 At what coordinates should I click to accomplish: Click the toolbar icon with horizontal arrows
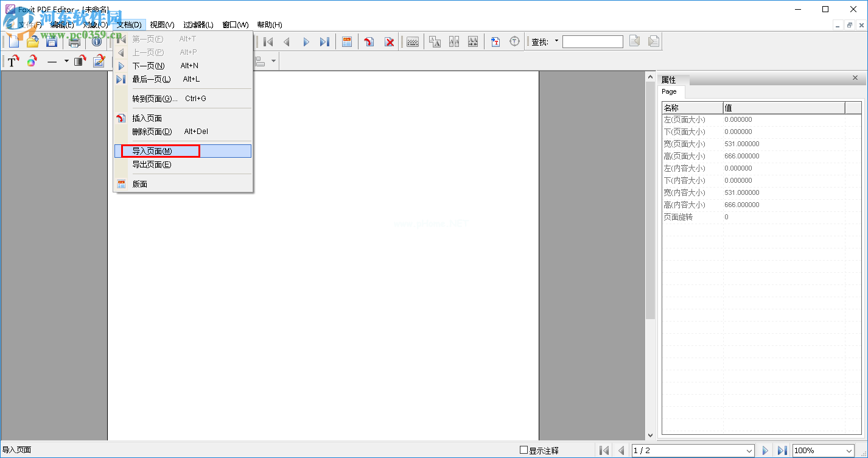pos(473,41)
